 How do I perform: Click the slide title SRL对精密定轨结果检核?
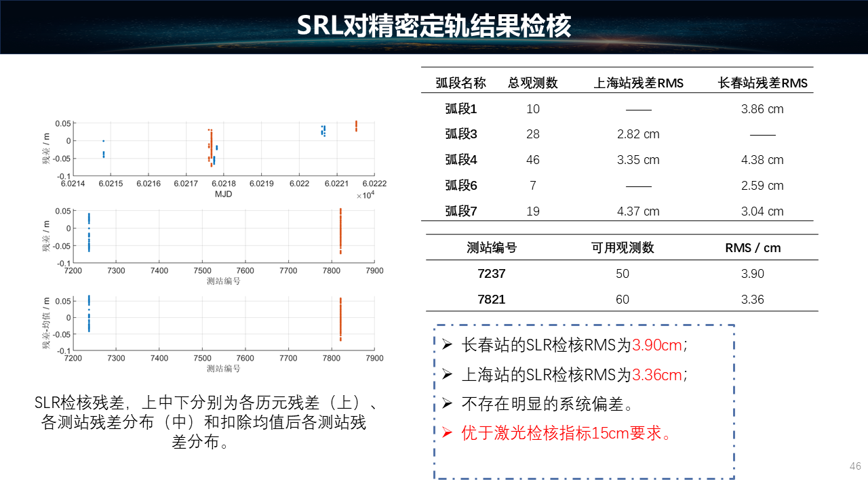pos(434,26)
